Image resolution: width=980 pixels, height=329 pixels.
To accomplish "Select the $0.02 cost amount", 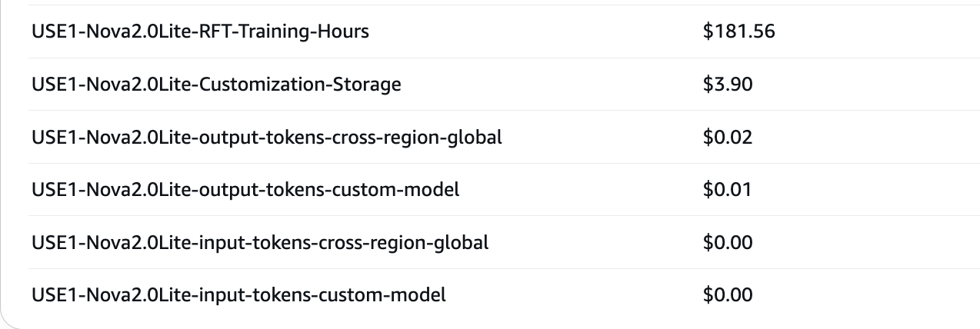I will click(x=728, y=138).
